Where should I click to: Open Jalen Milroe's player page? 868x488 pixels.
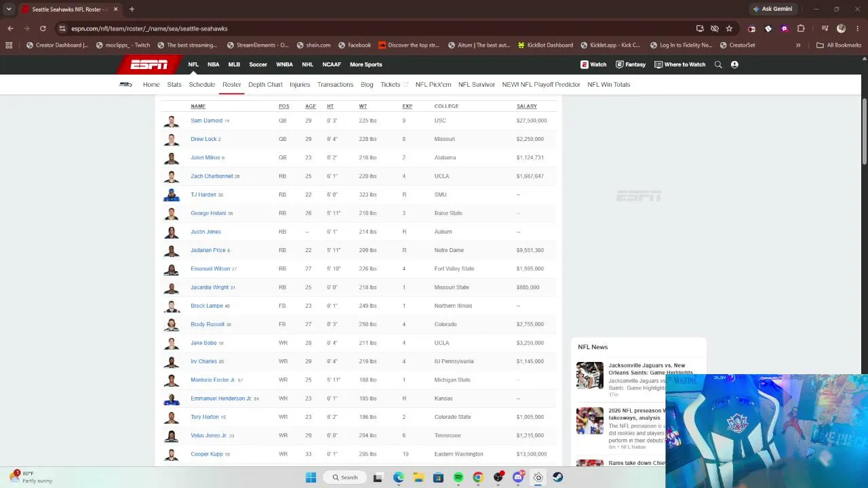coord(205,157)
